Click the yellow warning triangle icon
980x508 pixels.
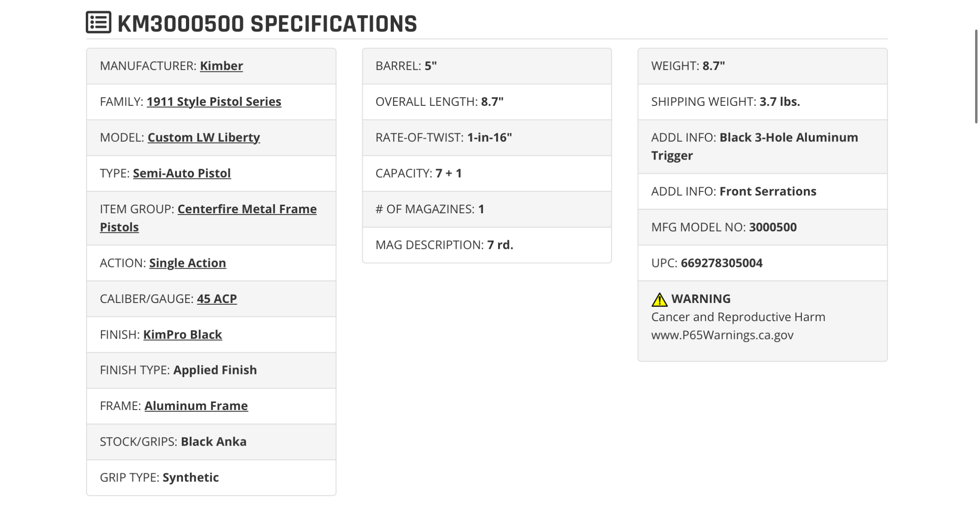click(x=659, y=299)
